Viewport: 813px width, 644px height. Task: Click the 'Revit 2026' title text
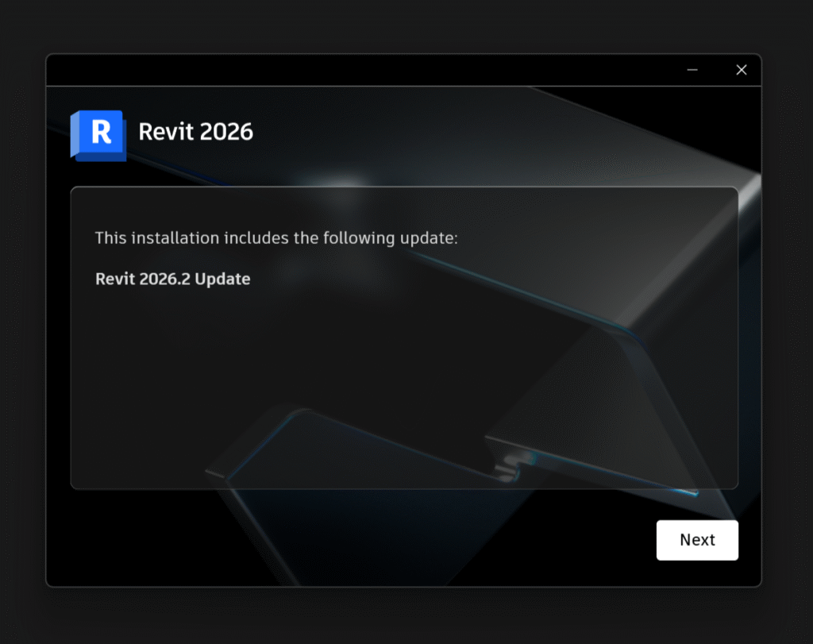point(196,132)
